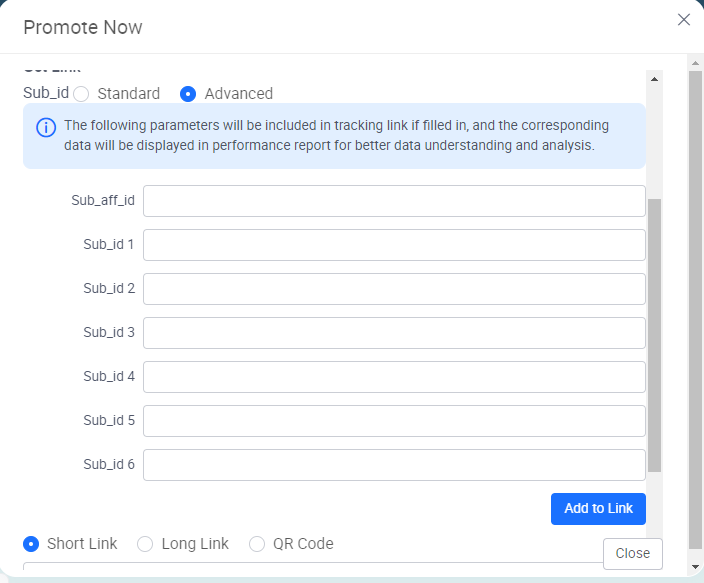Click the info icon in the blue notice

[x=46, y=127]
